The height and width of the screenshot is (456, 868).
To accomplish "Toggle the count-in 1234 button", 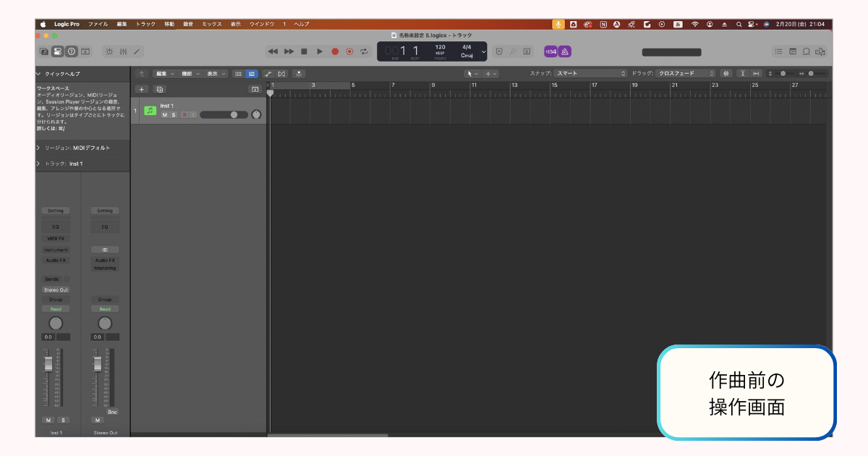I will pos(550,51).
